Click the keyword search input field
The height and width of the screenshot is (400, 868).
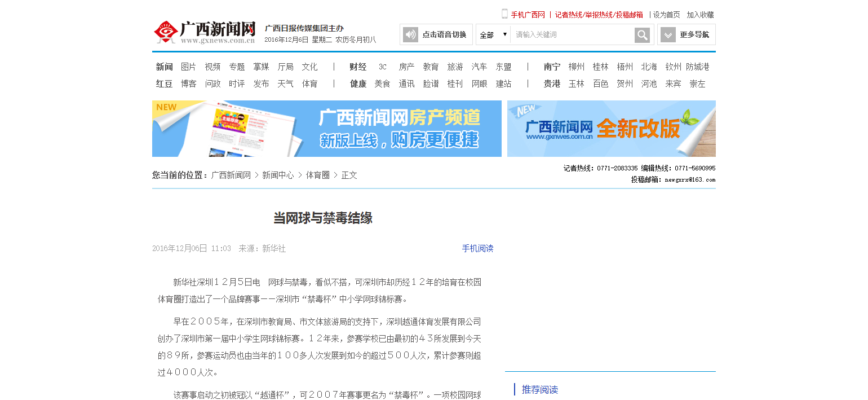572,35
